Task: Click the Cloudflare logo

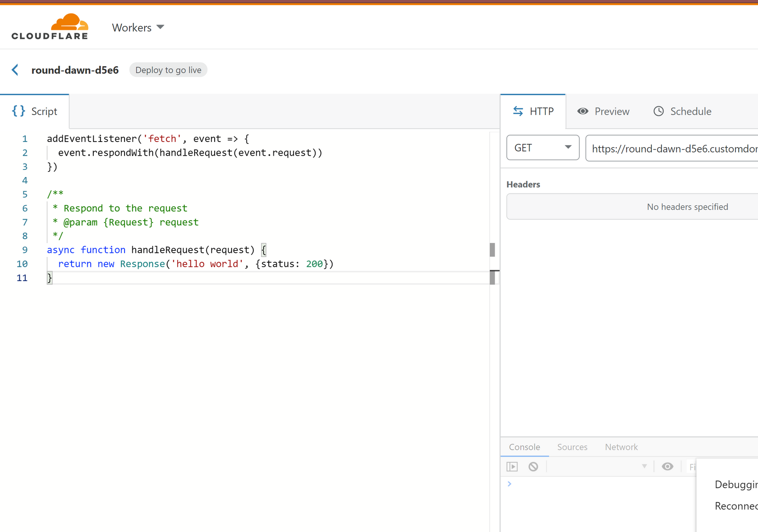Action: (x=50, y=27)
